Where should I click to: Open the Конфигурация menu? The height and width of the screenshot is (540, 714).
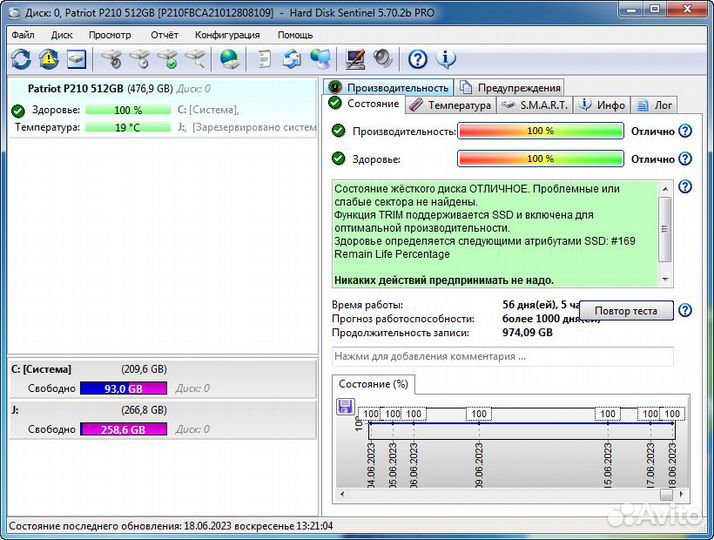(x=227, y=34)
